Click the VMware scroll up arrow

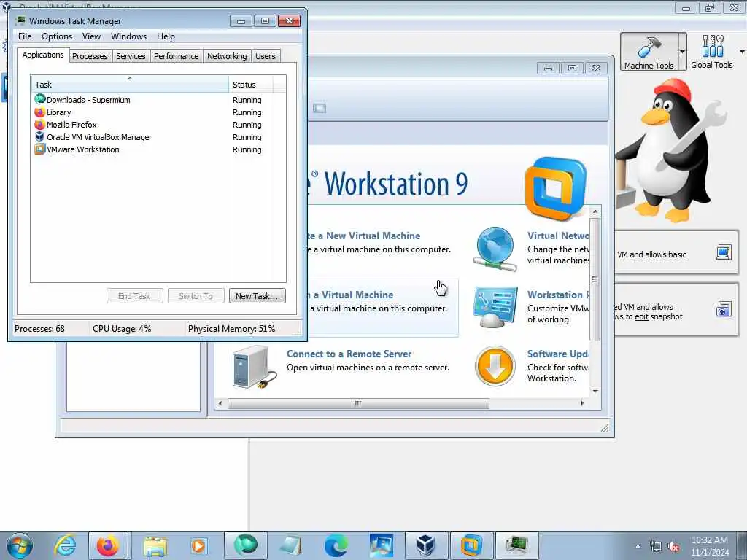point(595,211)
